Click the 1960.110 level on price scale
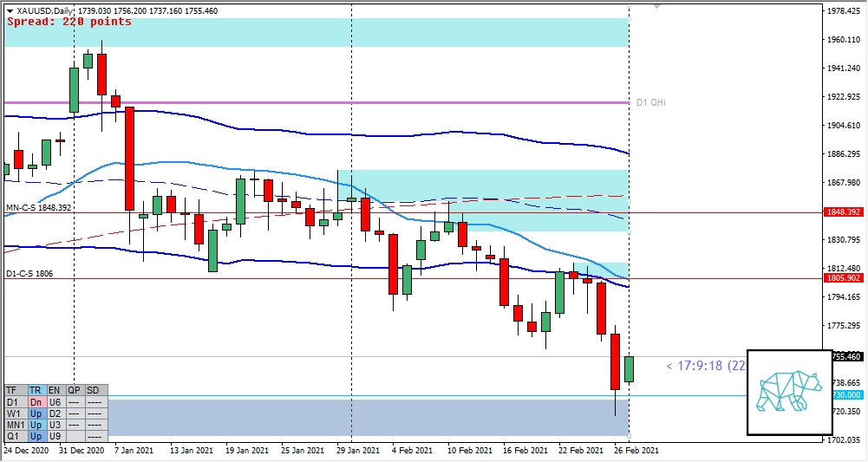Viewport: 868px width, 462px height. [x=845, y=40]
